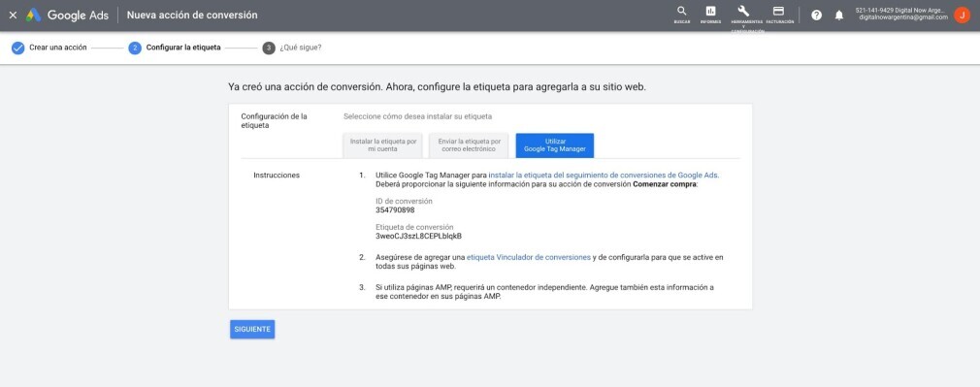Open the help question mark icon

816,15
